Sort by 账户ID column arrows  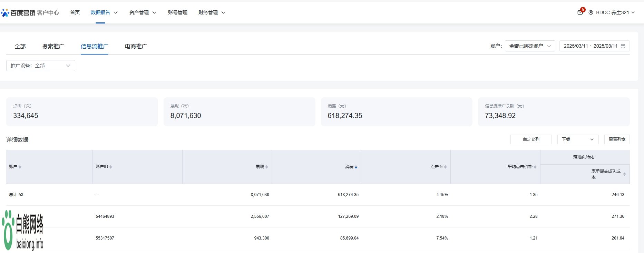[110, 167]
